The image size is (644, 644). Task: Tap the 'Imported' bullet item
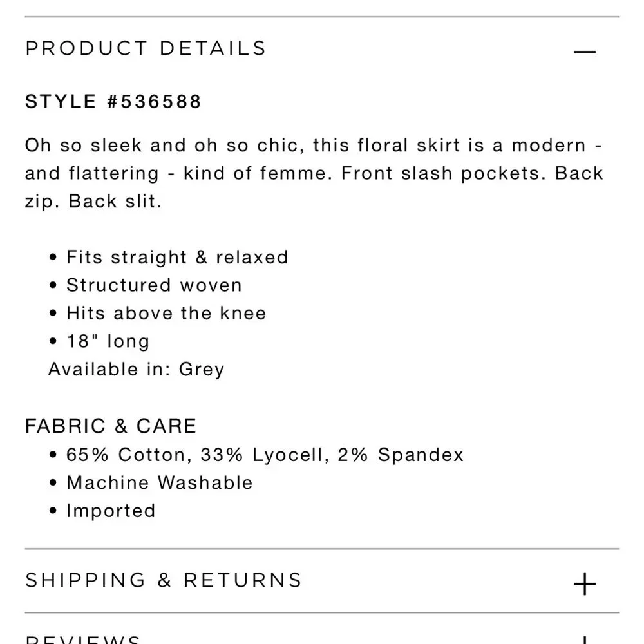tap(111, 511)
